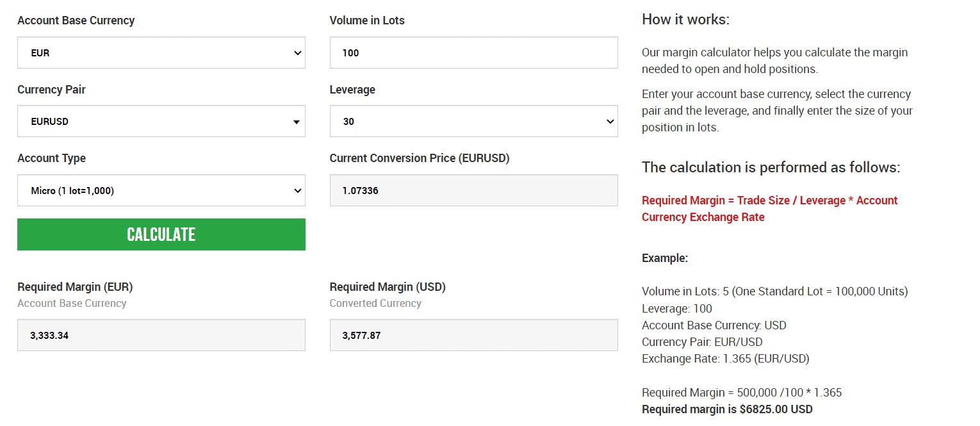Click the chevron arrow on Account Type
This screenshot has height=426, width=980.
297,191
